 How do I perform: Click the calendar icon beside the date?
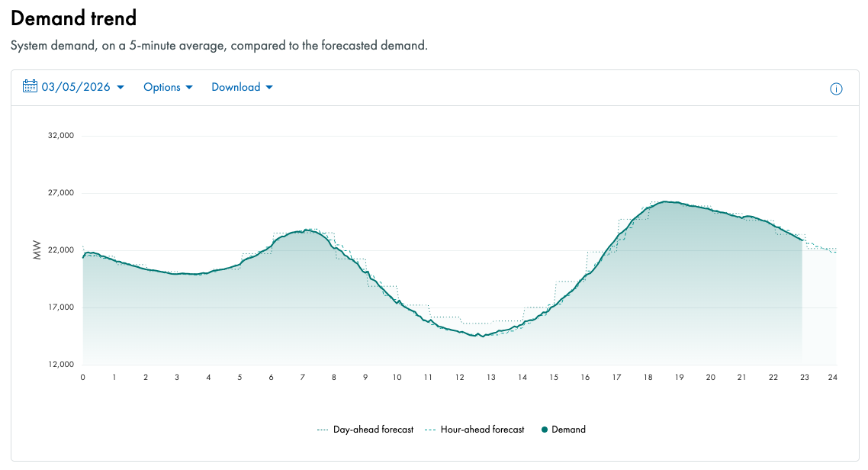click(x=30, y=86)
